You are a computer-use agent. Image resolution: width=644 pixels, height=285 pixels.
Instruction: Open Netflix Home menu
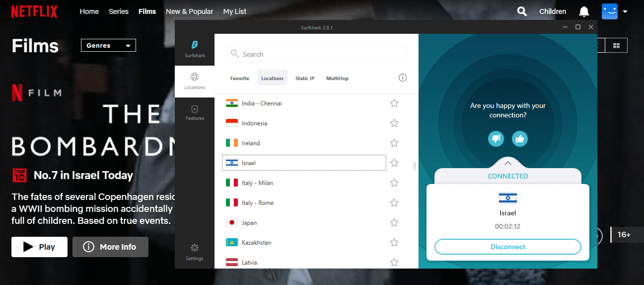(89, 11)
